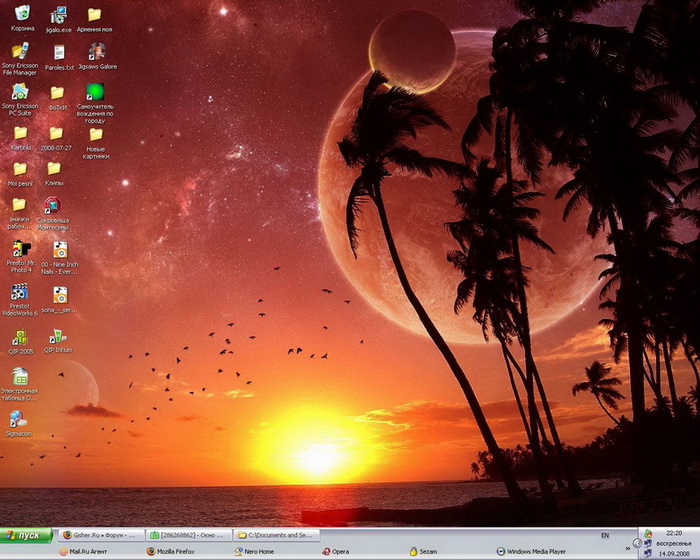Open the Армения моя folder
This screenshot has height=560, width=700.
tap(95, 15)
